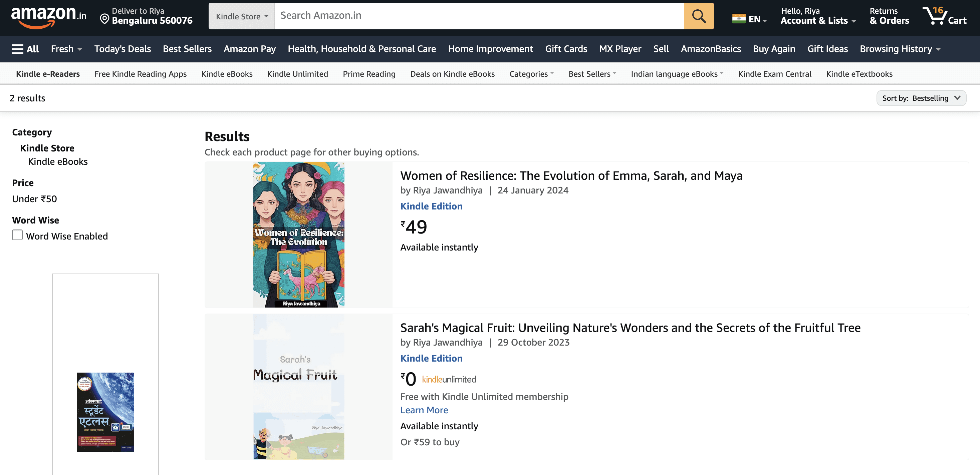Open Buy Again
The height and width of the screenshot is (475, 980).
(x=774, y=49)
